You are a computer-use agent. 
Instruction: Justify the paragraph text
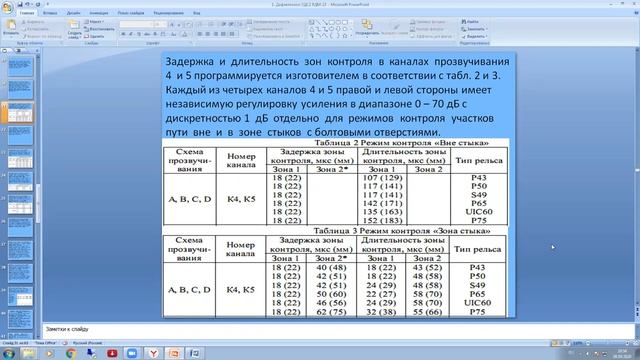tap(223, 34)
